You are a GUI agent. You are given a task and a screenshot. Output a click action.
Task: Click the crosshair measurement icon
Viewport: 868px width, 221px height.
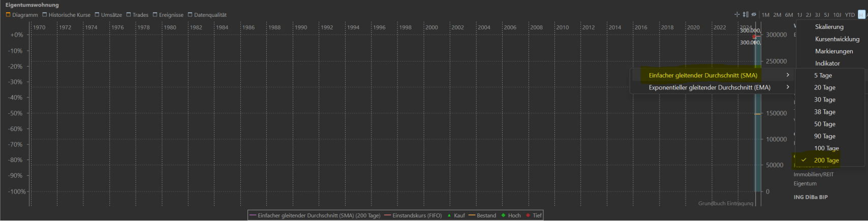click(x=737, y=15)
